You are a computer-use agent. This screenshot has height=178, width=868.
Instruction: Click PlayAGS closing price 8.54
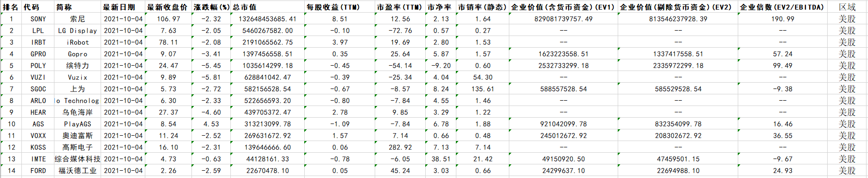(169, 124)
